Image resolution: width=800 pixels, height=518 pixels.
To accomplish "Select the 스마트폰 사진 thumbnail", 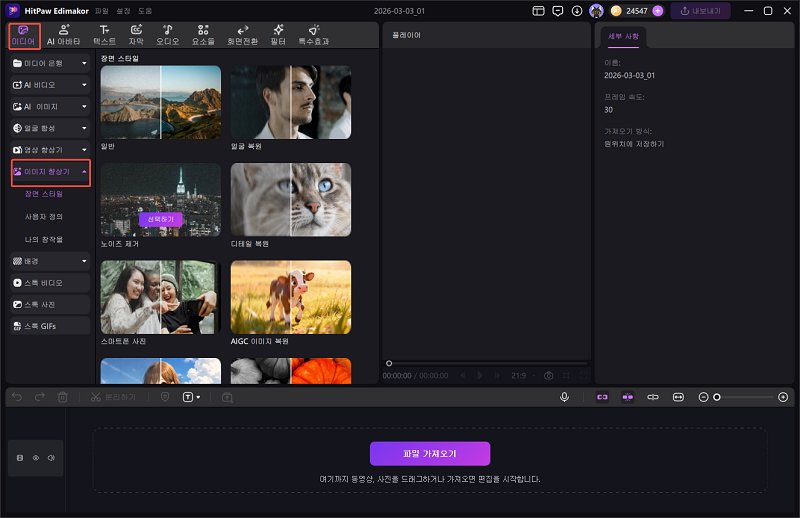I will [x=161, y=297].
